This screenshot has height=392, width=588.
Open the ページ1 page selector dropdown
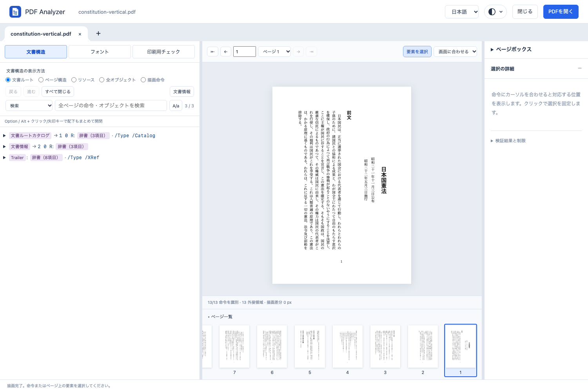(x=274, y=52)
